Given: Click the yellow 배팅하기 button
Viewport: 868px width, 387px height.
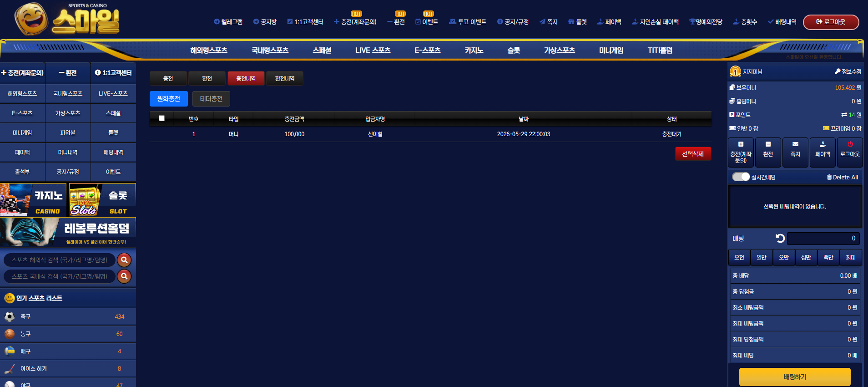Looking at the screenshot, I should click(795, 377).
